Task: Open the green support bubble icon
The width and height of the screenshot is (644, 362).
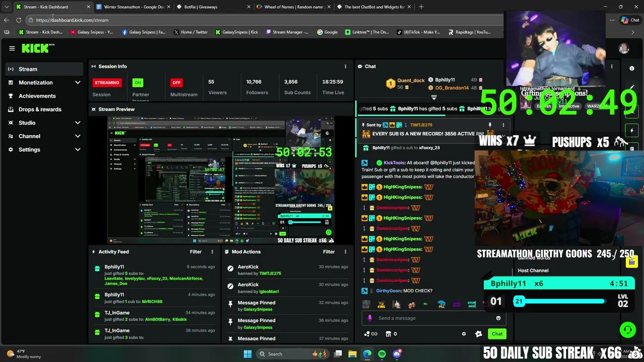Action: pos(627,330)
